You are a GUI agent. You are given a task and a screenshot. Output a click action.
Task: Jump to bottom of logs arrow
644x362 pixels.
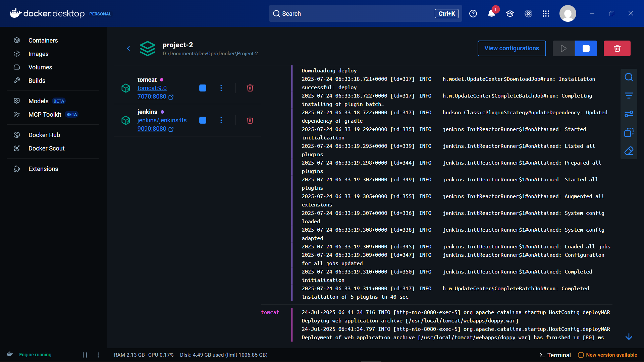pos(629,337)
